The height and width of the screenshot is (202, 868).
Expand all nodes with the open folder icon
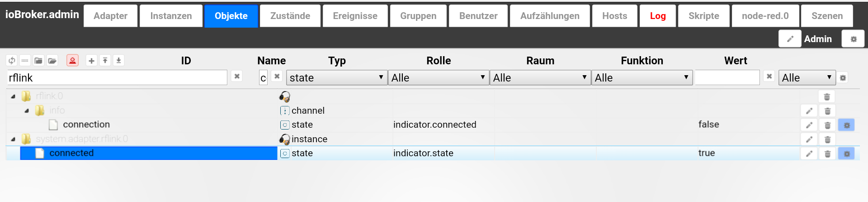pos(52,60)
